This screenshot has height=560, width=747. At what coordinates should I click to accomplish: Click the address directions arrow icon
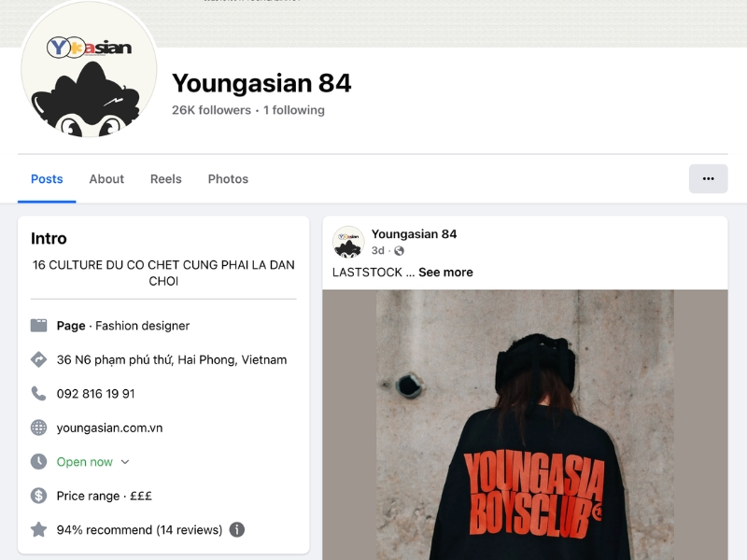click(x=38, y=359)
